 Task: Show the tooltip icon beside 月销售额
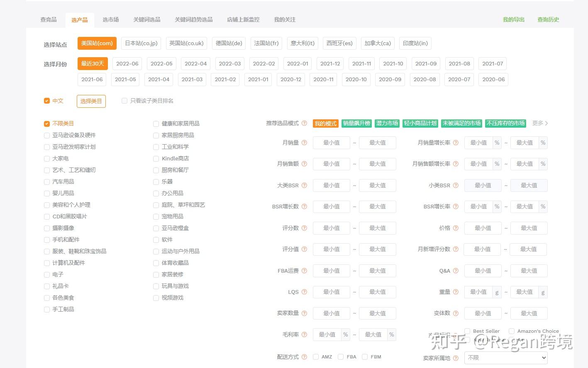(x=304, y=164)
